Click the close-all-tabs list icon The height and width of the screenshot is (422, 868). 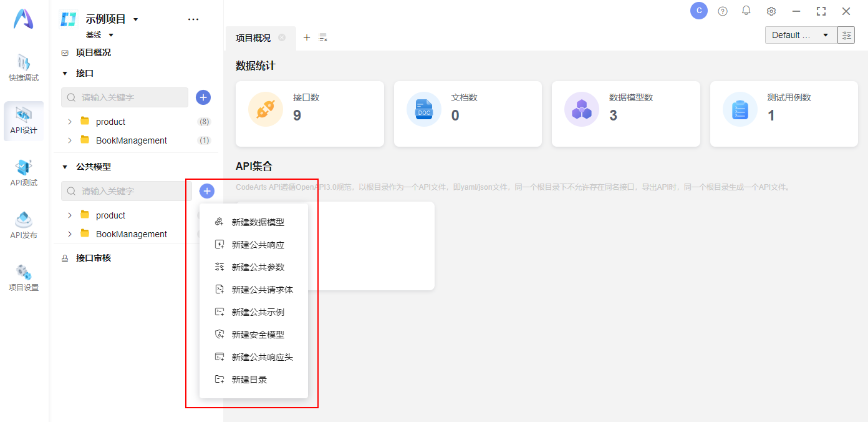pos(323,37)
